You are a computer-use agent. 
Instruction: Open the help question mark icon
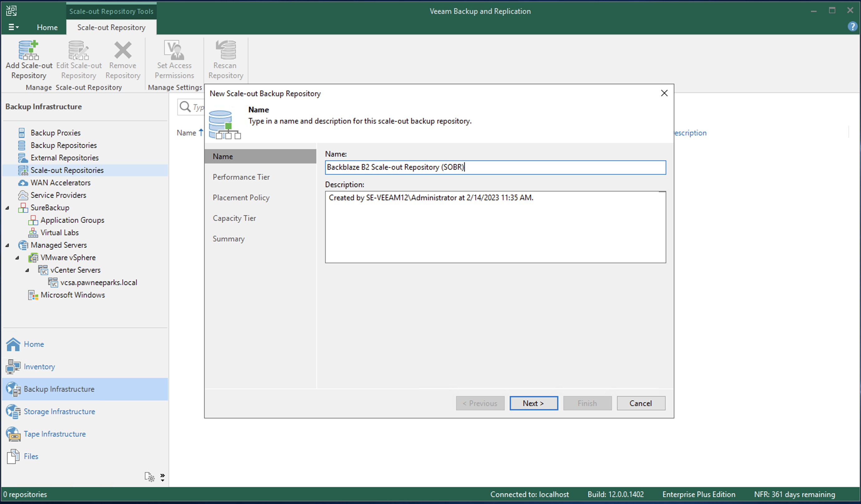(x=852, y=26)
